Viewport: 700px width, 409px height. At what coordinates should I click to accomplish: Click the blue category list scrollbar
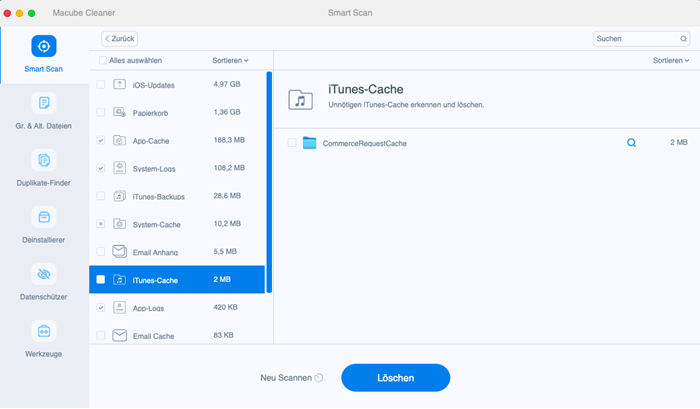click(x=269, y=182)
